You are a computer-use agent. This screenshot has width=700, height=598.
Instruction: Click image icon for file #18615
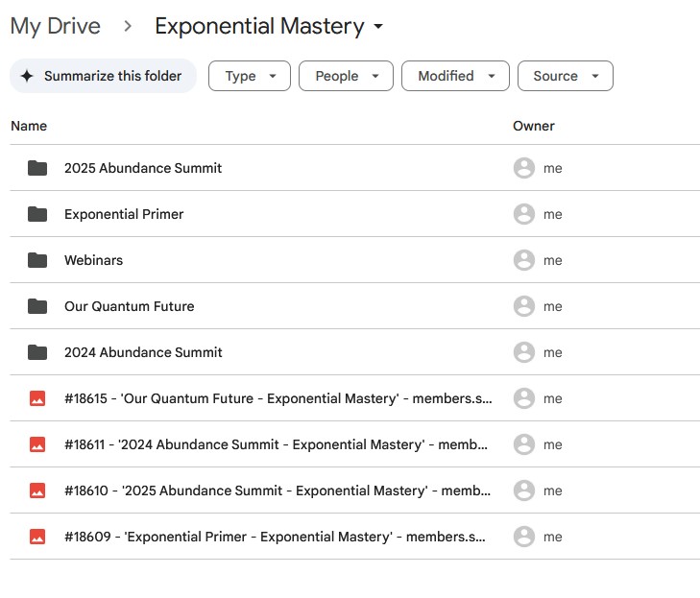coord(37,398)
